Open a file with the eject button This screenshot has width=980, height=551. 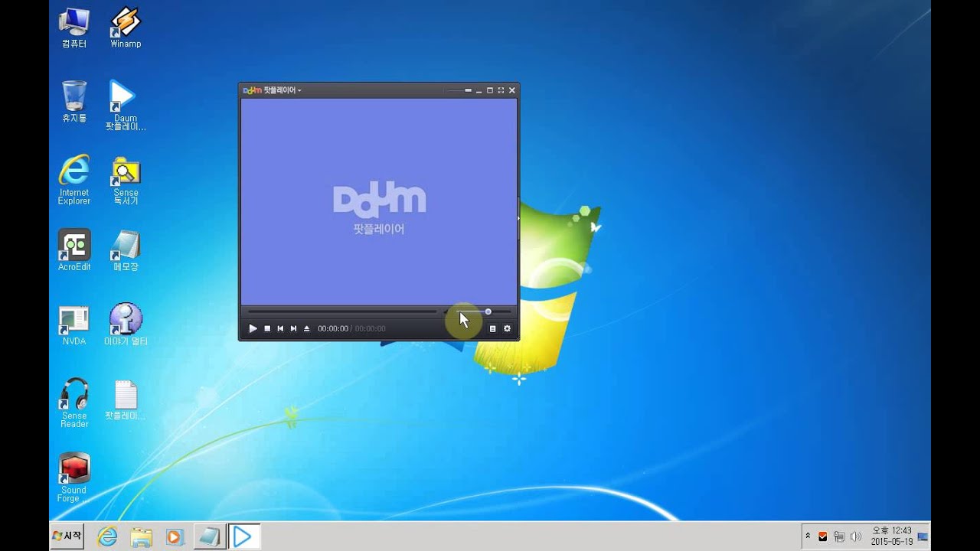pyautogui.click(x=306, y=328)
